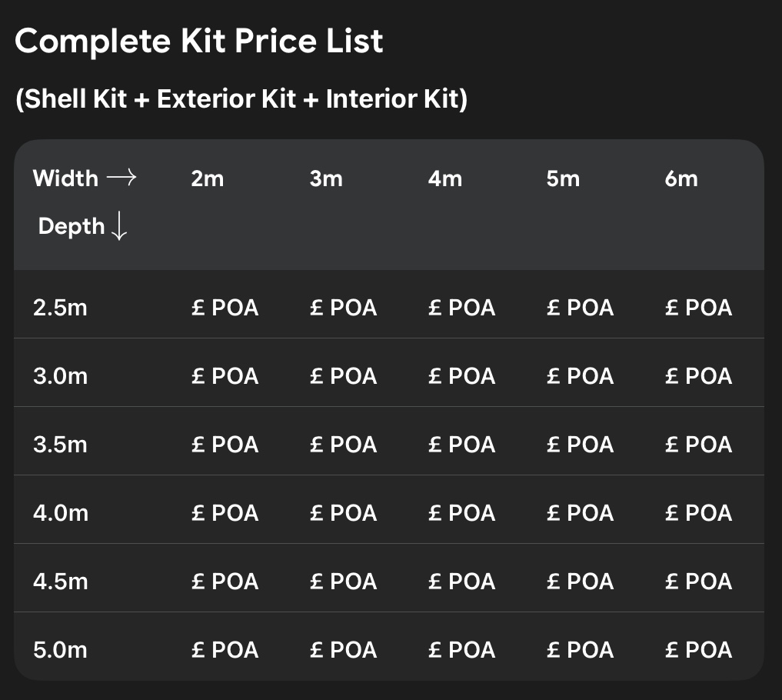782x700 pixels.
Task: Click the Shell Kit + Exterior Kit subtitle
Action: tap(241, 99)
